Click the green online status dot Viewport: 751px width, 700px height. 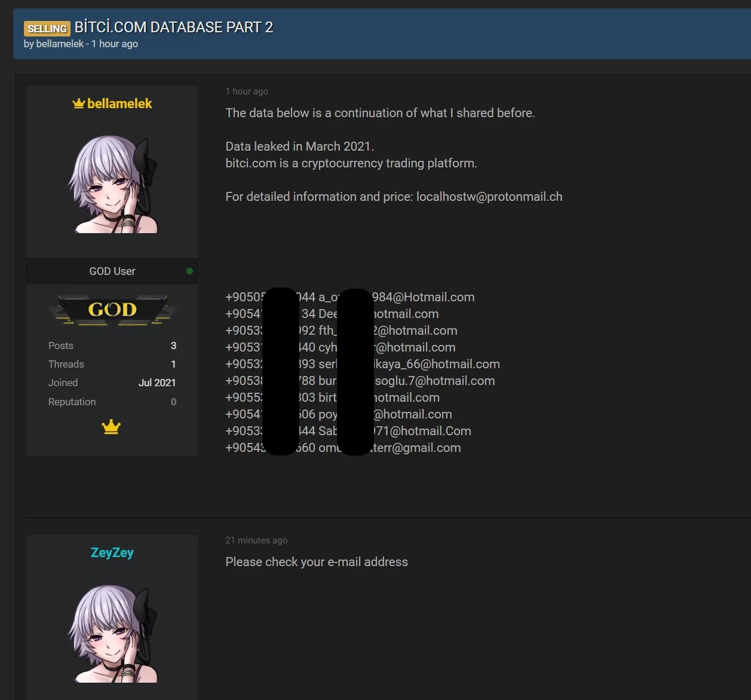point(189,271)
